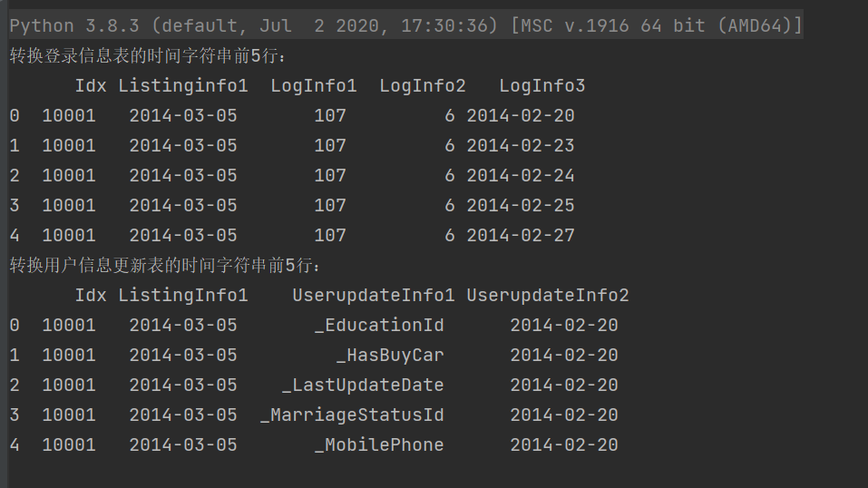Click the _MarriageStatusId value

(352, 415)
